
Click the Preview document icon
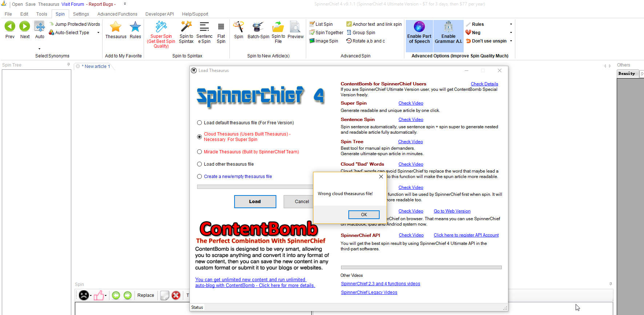click(295, 27)
